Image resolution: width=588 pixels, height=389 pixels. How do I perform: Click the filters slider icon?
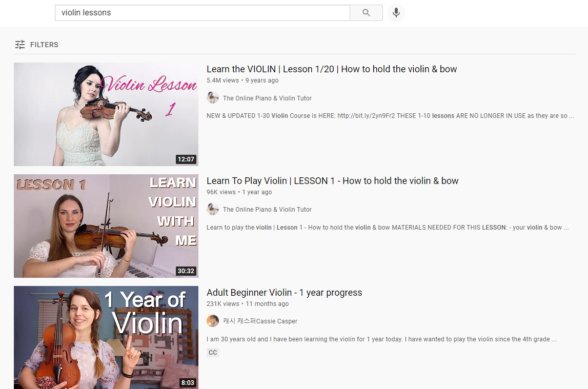coord(20,45)
